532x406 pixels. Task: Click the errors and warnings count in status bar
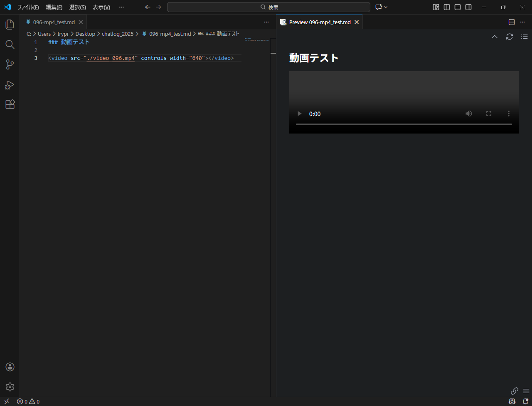[x=28, y=401]
